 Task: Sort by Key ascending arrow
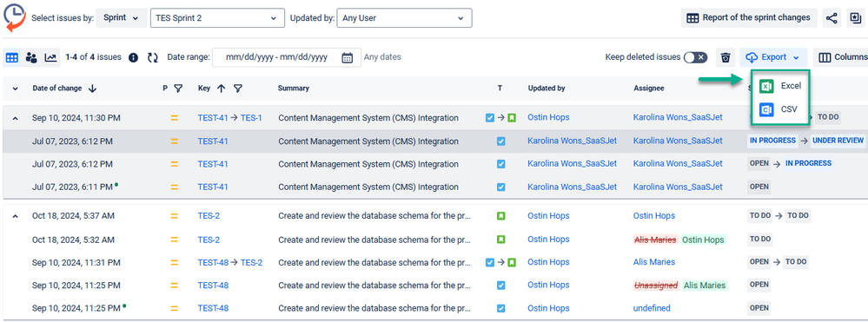click(221, 88)
